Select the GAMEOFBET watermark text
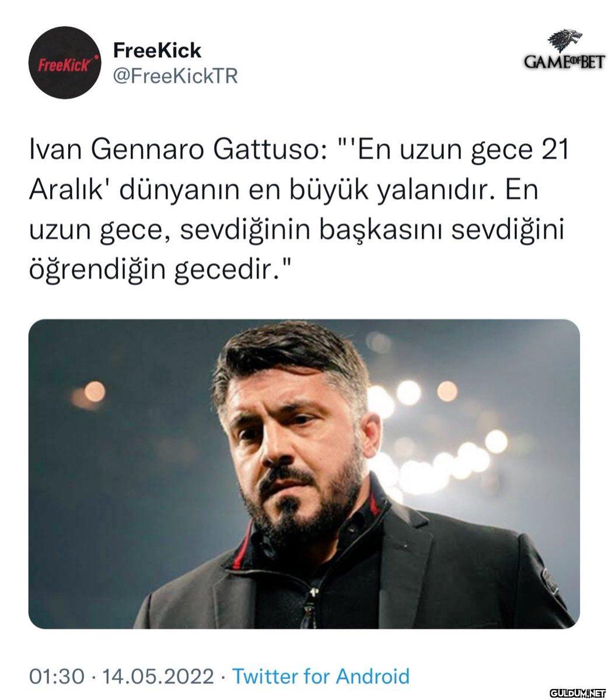Viewport: 608px width, 700px height. tap(564, 62)
